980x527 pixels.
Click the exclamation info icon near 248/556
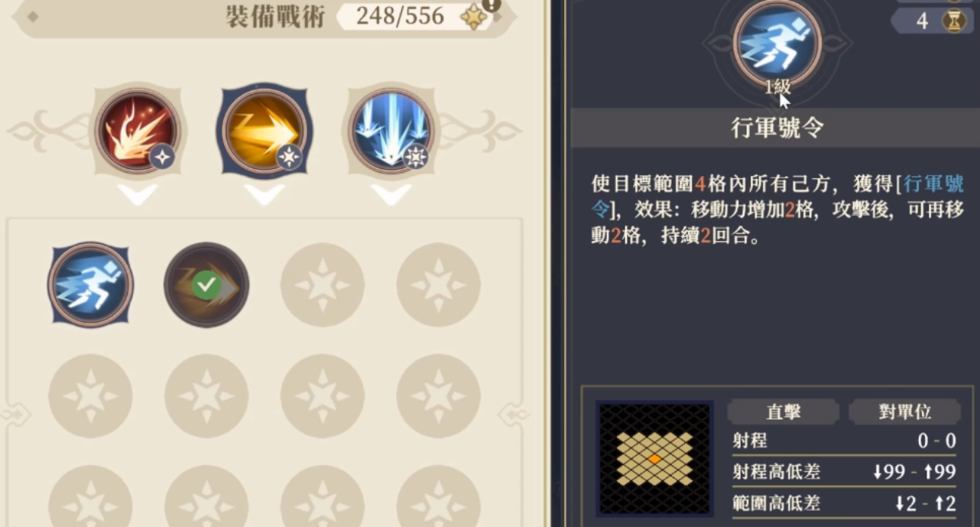[491, 5]
